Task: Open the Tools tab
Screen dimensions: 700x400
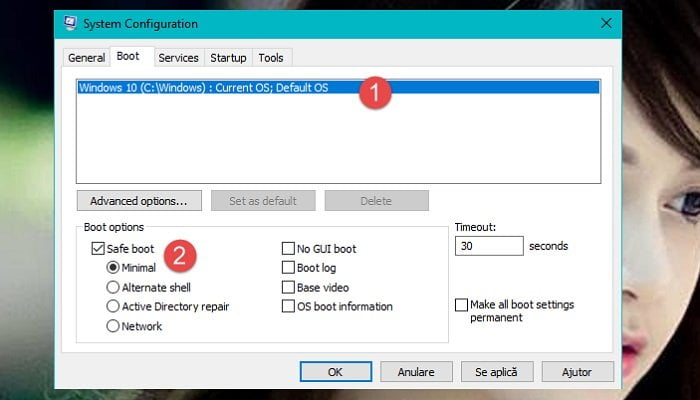Action: (271, 58)
